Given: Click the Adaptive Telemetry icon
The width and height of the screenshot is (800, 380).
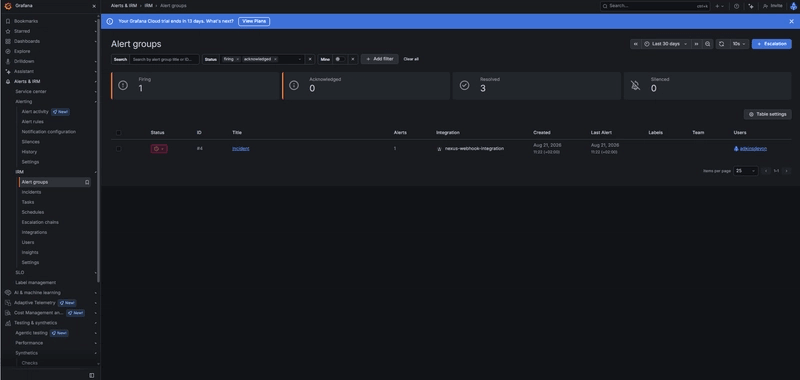Looking at the screenshot, I should [8, 302].
